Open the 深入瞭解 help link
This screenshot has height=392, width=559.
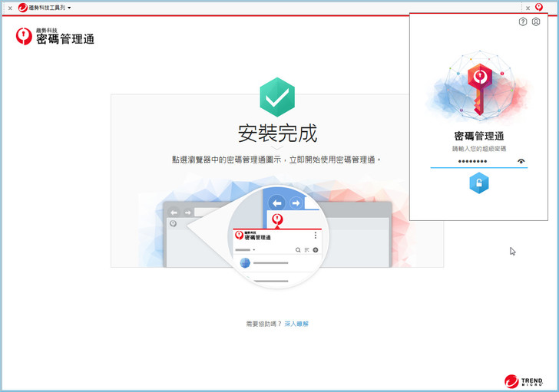click(296, 324)
